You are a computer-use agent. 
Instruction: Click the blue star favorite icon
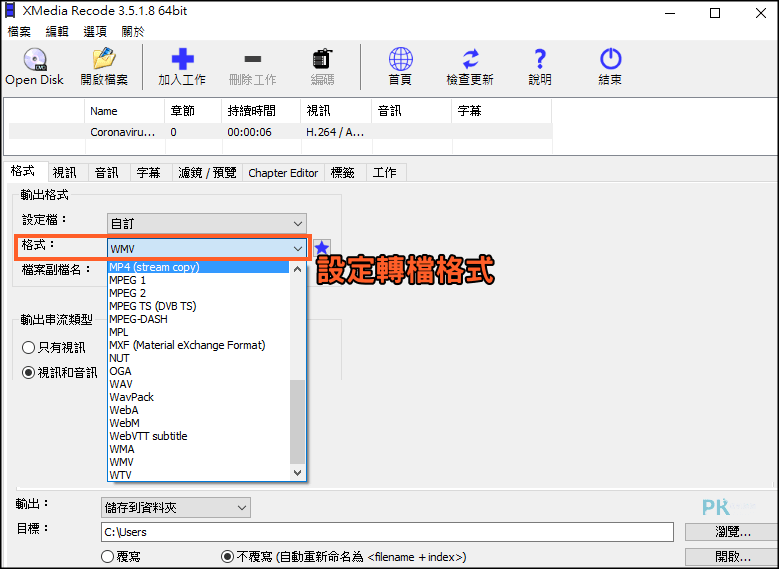pyautogui.click(x=322, y=247)
